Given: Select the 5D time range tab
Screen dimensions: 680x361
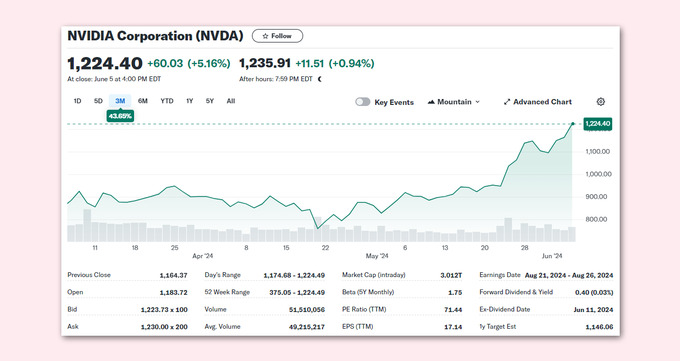Looking at the screenshot, I should 98,101.
